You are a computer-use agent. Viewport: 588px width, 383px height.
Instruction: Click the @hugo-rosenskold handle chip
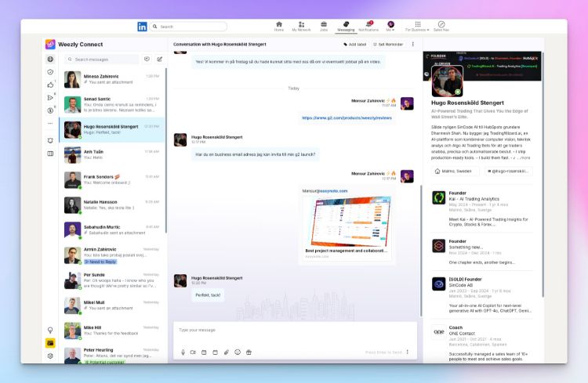point(508,171)
